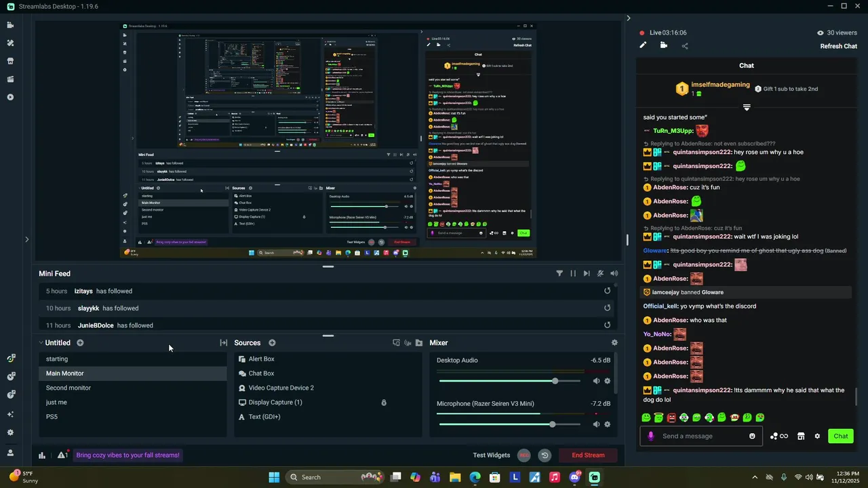The image size is (868, 488).
Task: Toggle mute event sounds in mini feed
Action: coord(600,273)
